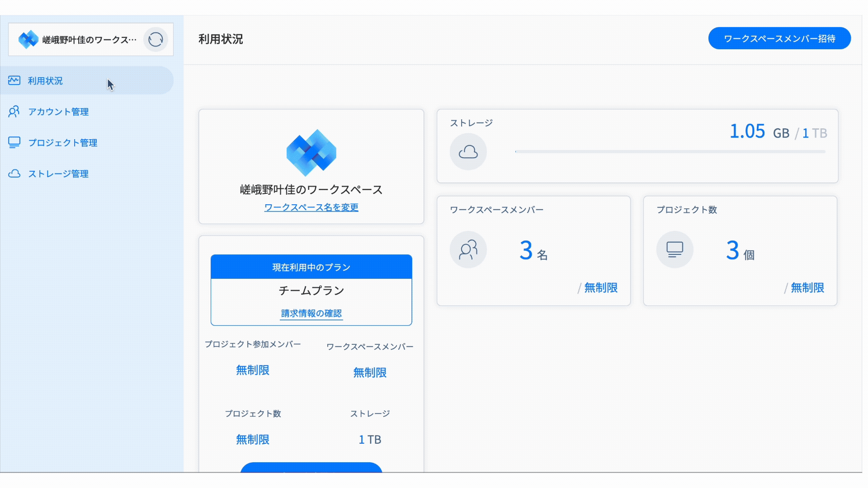This screenshot has height=488, width=868.
Task: Click the cloud icon in ストレージ card
Action: 468,152
